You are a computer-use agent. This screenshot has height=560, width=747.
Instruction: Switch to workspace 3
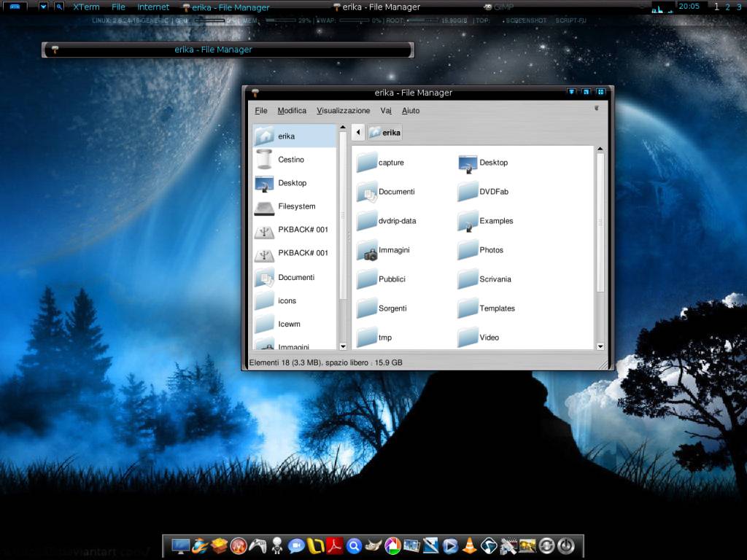pos(739,7)
